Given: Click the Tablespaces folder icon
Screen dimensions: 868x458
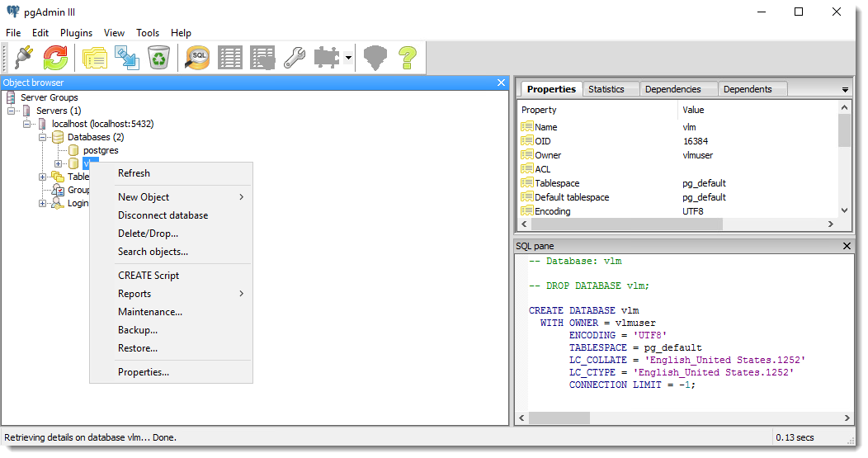Looking at the screenshot, I should point(58,177).
